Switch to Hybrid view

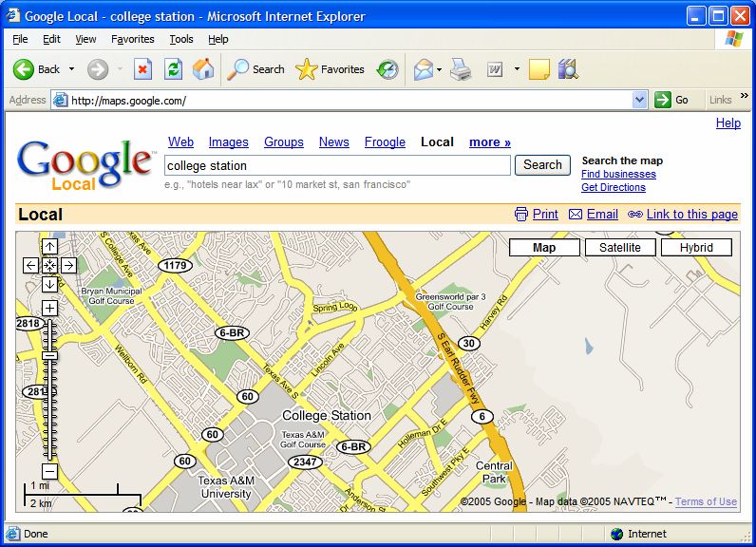pyautogui.click(x=696, y=248)
